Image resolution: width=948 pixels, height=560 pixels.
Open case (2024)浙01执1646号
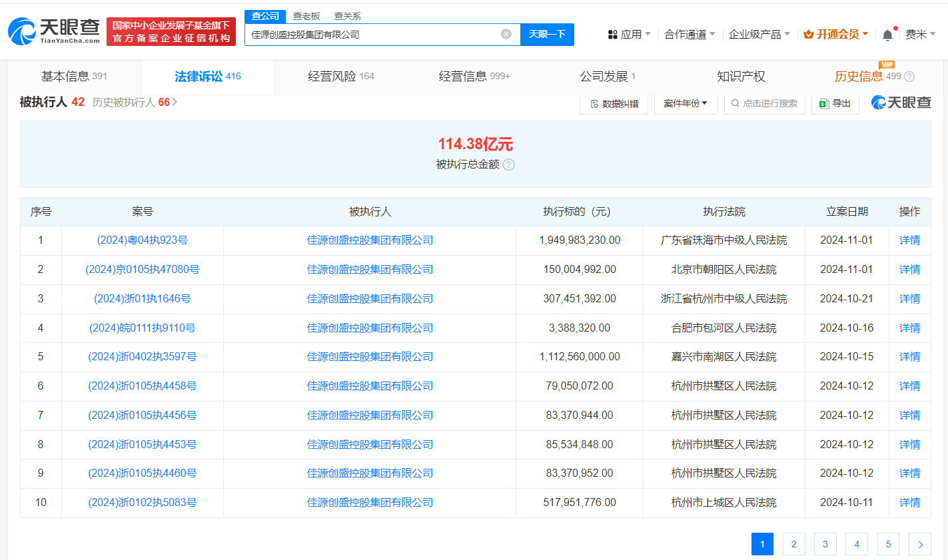[x=143, y=299]
